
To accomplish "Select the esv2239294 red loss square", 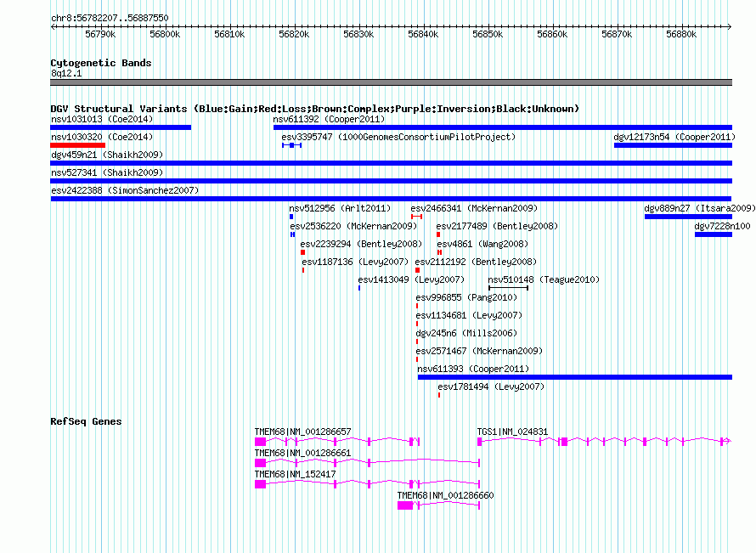I will click(x=302, y=252).
